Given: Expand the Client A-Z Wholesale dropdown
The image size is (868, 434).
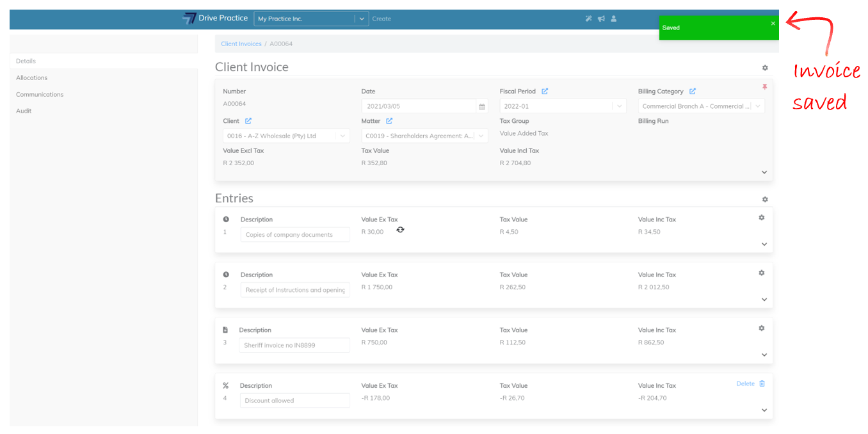Looking at the screenshot, I should tap(342, 136).
